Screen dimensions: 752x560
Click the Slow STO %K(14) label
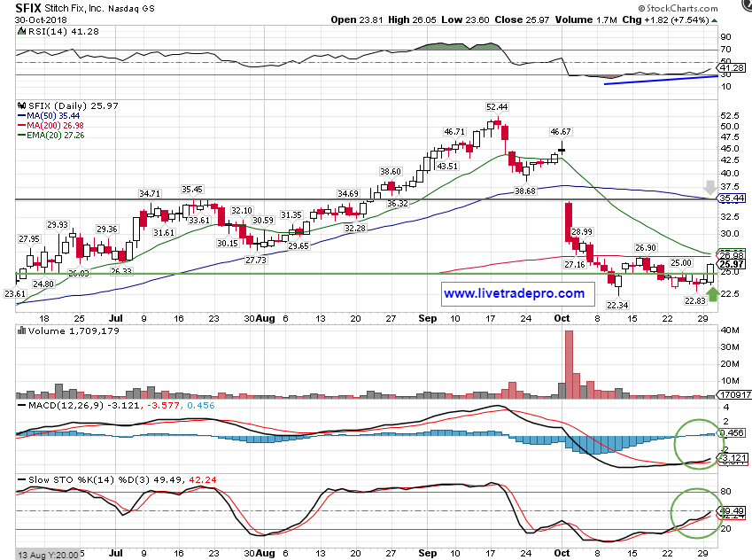[x=60, y=479]
